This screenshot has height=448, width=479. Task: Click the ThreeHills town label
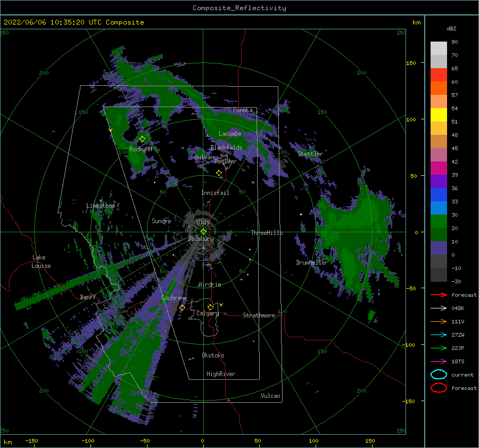click(267, 233)
